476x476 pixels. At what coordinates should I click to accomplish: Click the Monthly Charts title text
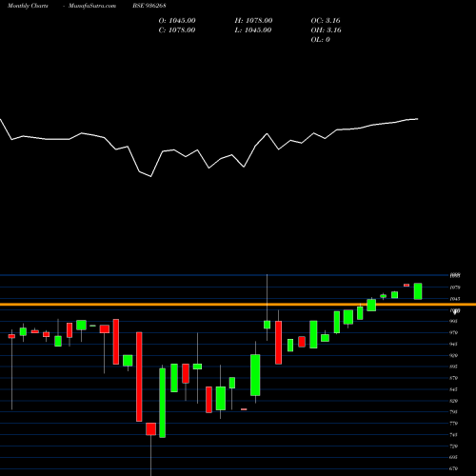[28, 6]
